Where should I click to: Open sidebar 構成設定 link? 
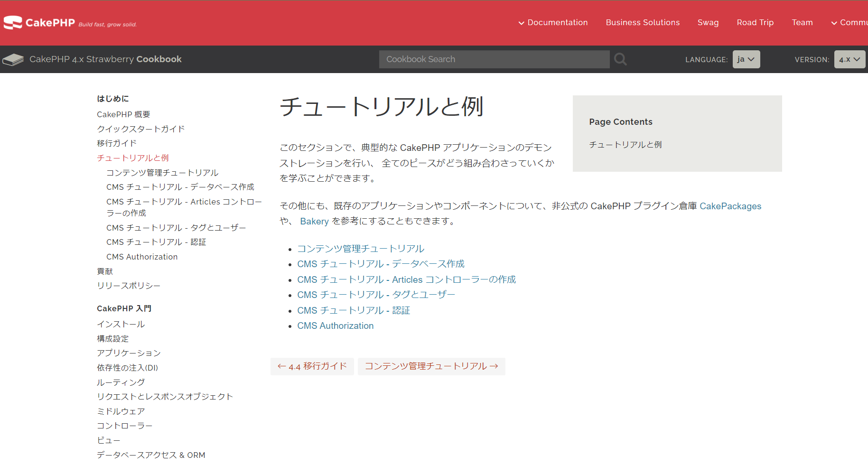pyautogui.click(x=113, y=339)
